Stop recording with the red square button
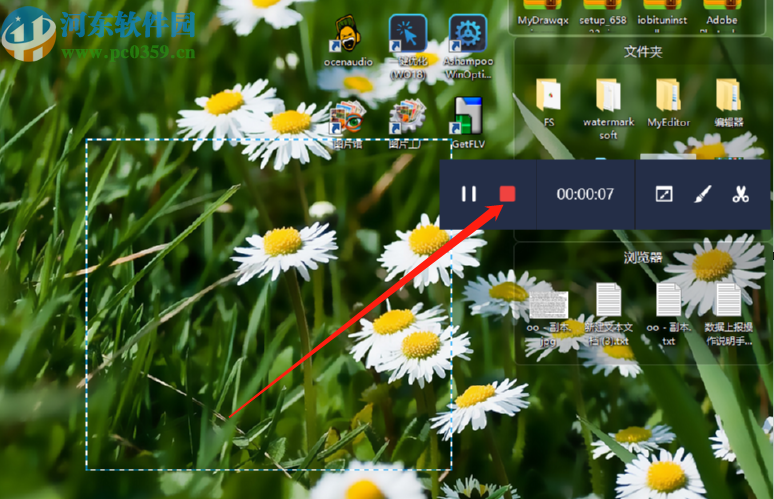The width and height of the screenshot is (774, 499). (507, 194)
